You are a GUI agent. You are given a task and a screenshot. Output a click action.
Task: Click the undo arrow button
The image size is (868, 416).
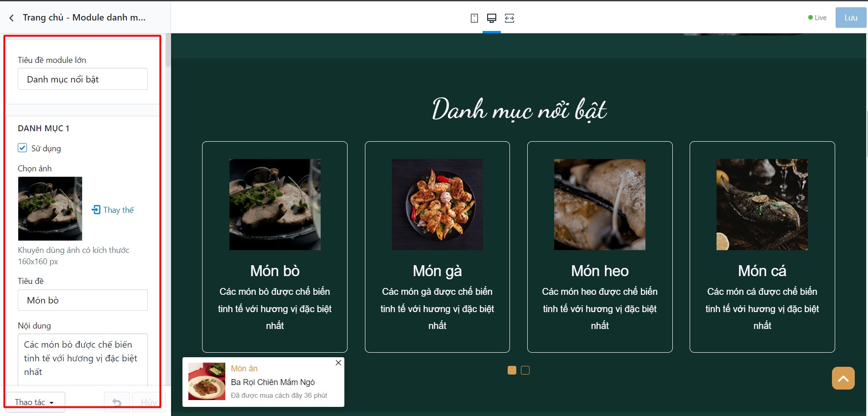click(x=117, y=402)
